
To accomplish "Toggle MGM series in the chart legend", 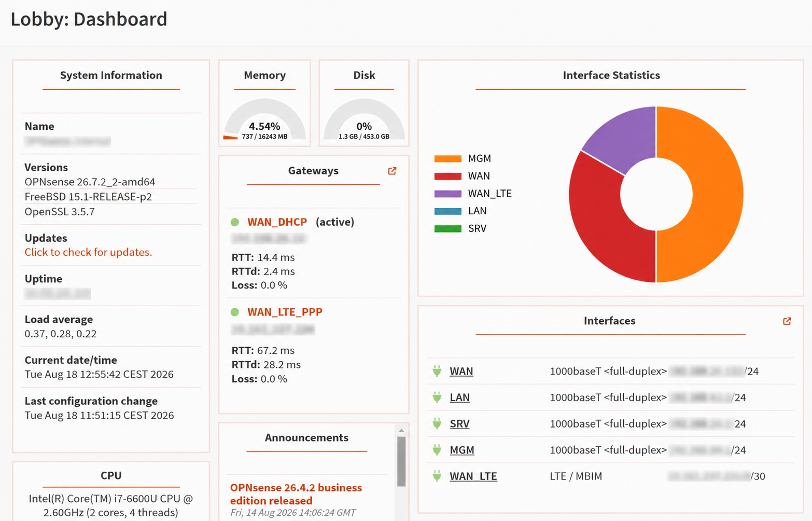I will tap(463, 159).
